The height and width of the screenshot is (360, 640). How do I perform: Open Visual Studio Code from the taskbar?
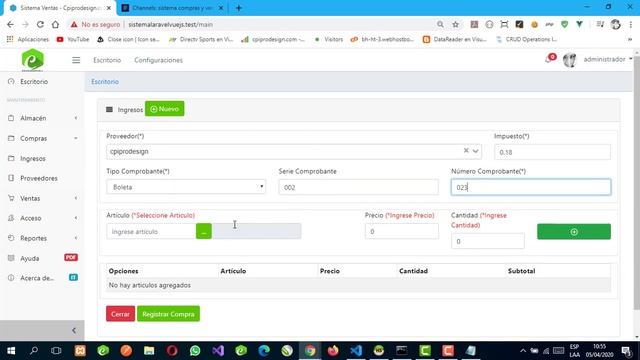click(x=356, y=351)
